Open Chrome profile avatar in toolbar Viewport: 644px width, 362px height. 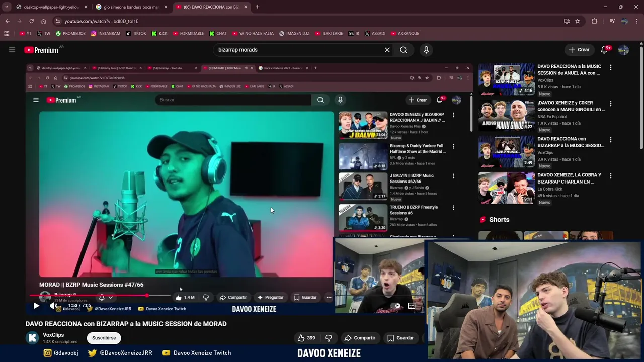point(624,21)
